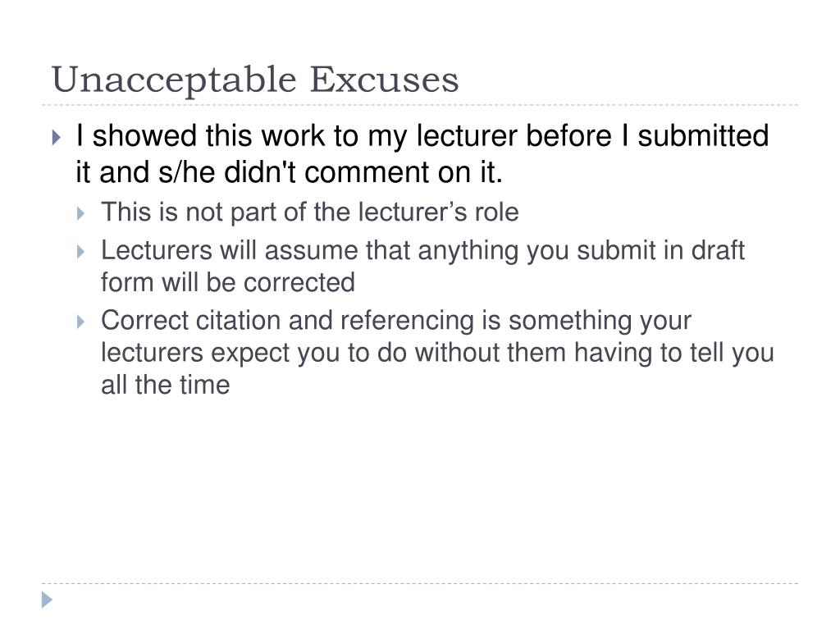Select the "Unacceptable Excuses" slide title

click(x=255, y=80)
